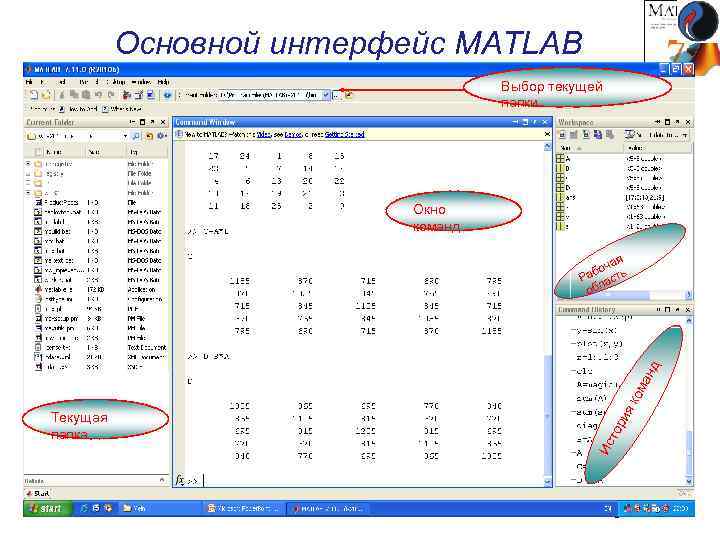Click the Undo toolbar icon
The height and width of the screenshot is (540, 720).
(x=98, y=95)
